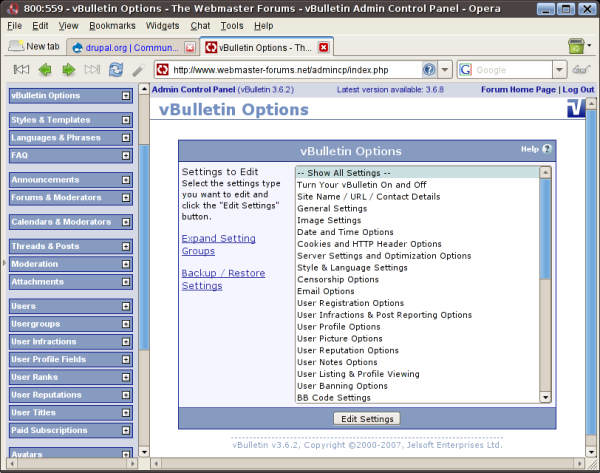
Task: Expand the Languages & Phrases group
Action: pyautogui.click(x=126, y=138)
